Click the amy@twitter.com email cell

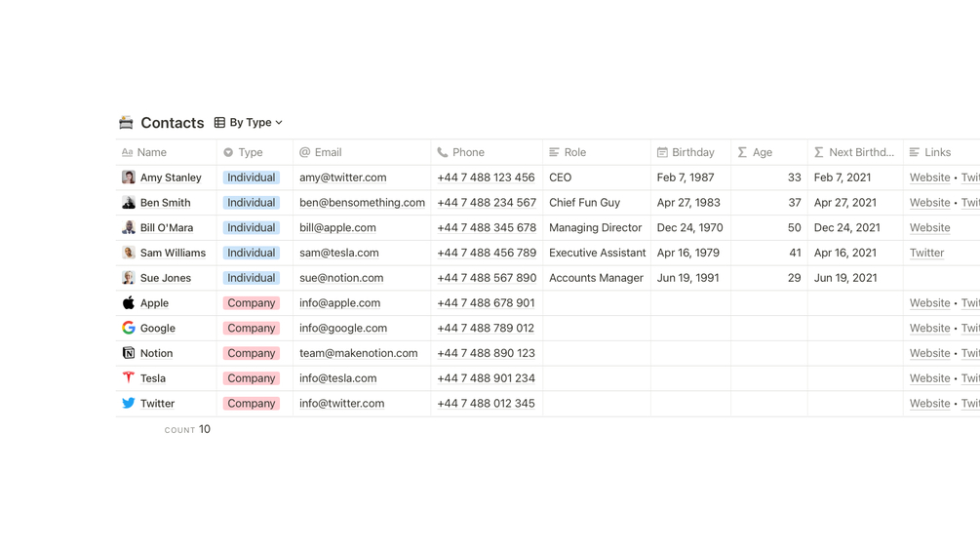pyautogui.click(x=343, y=177)
